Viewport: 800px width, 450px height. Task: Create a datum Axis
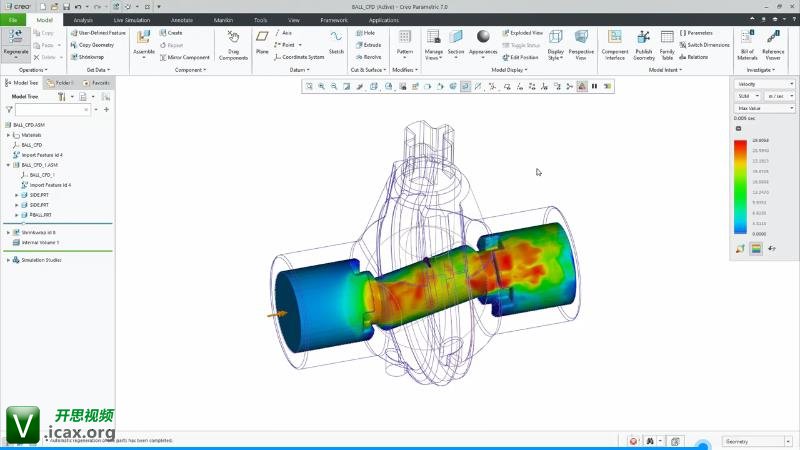tap(283, 33)
